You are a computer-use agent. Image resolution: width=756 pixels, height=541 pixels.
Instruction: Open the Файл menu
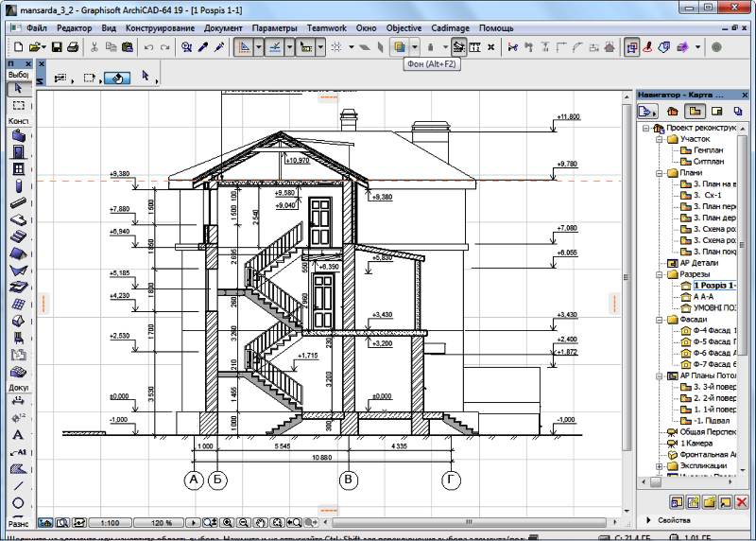tap(37, 28)
